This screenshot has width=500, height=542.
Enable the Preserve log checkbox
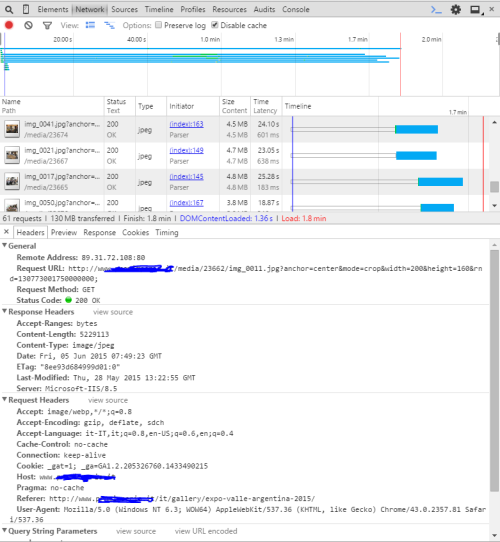(158, 25)
